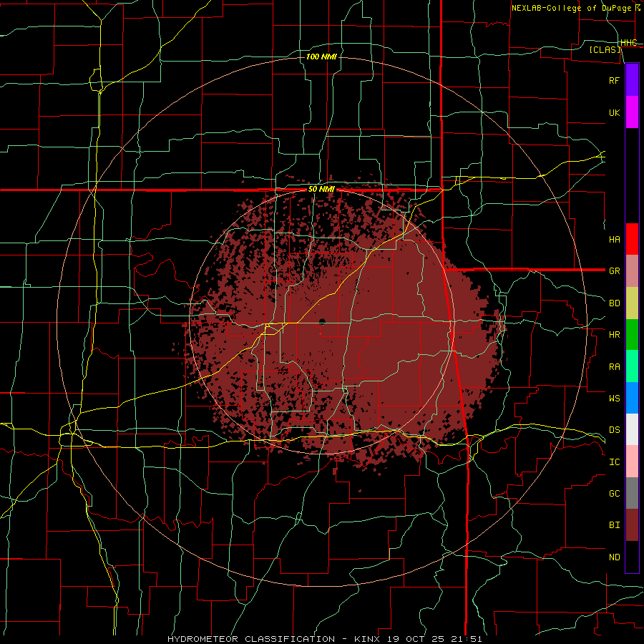Click the 'BD' legend label

coord(615,303)
